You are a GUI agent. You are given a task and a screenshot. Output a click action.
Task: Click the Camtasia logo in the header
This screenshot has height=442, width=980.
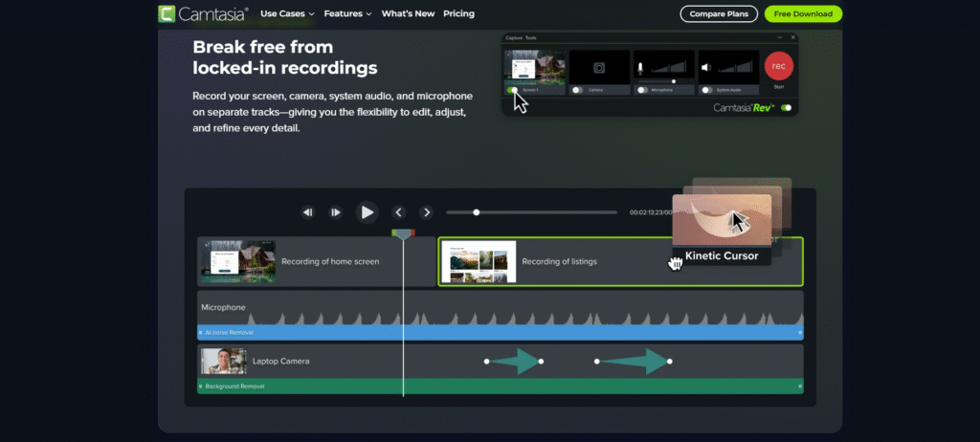point(203,13)
